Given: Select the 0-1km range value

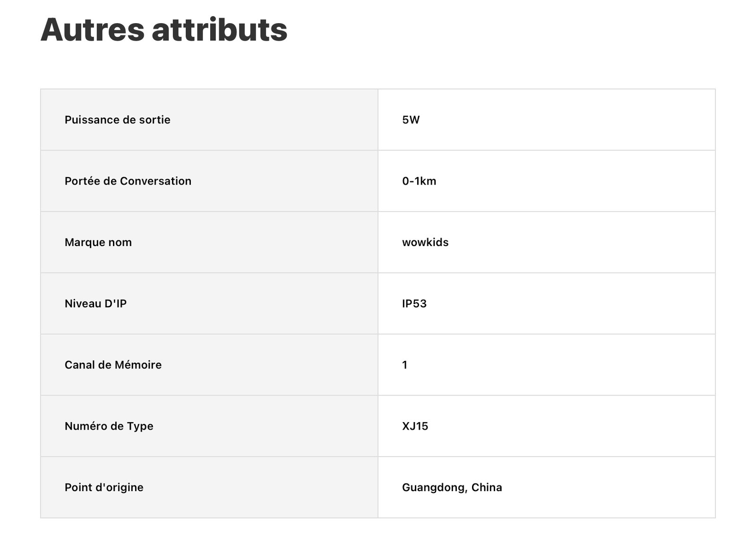Looking at the screenshot, I should point(419,181).
